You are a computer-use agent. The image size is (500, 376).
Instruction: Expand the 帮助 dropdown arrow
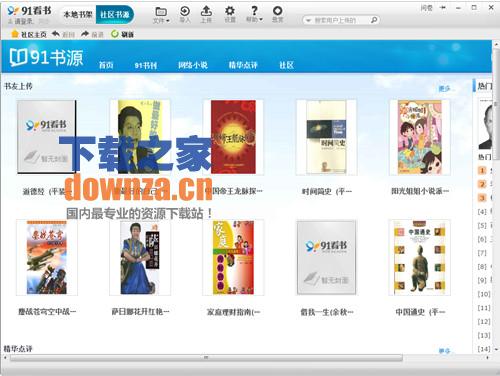point(261,20)
